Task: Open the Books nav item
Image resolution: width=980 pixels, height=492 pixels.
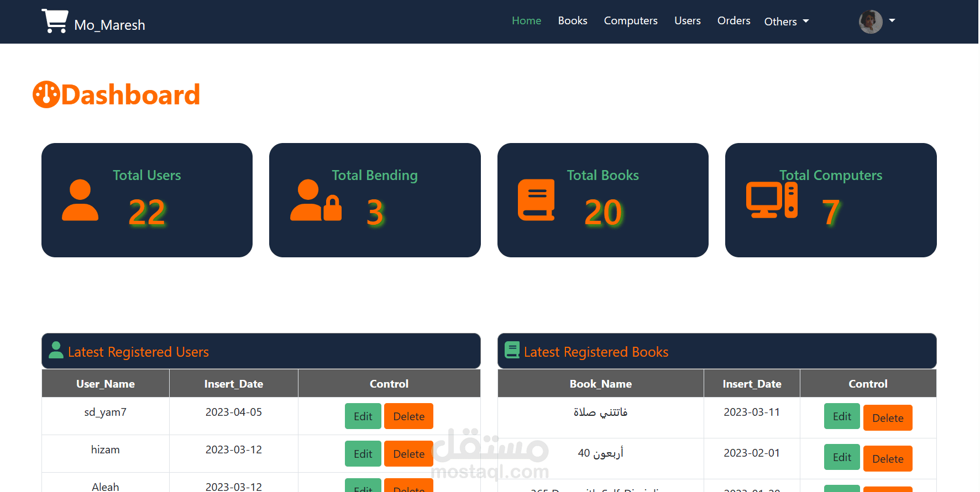Action: 573,20
